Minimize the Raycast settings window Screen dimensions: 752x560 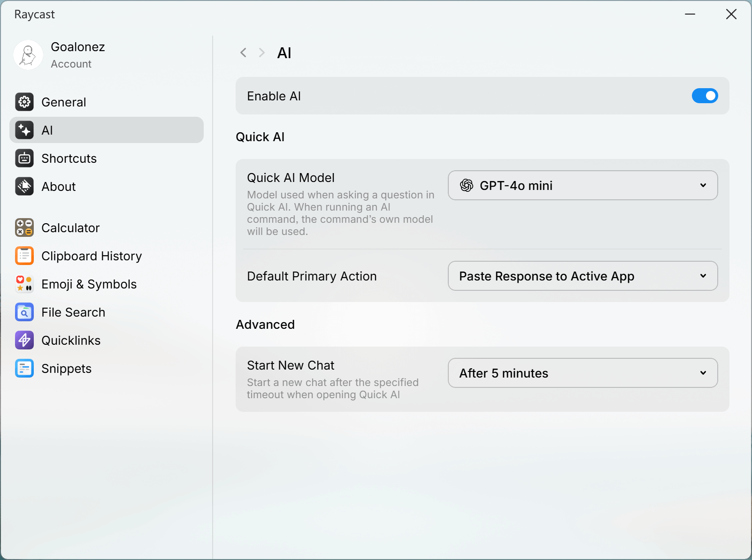point(690,14)
